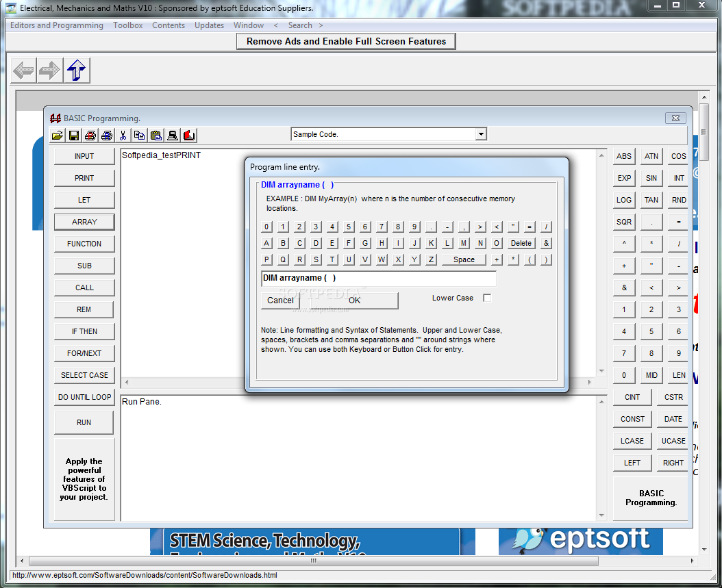Click the LOG function button
722x588 pixels.
624,200
